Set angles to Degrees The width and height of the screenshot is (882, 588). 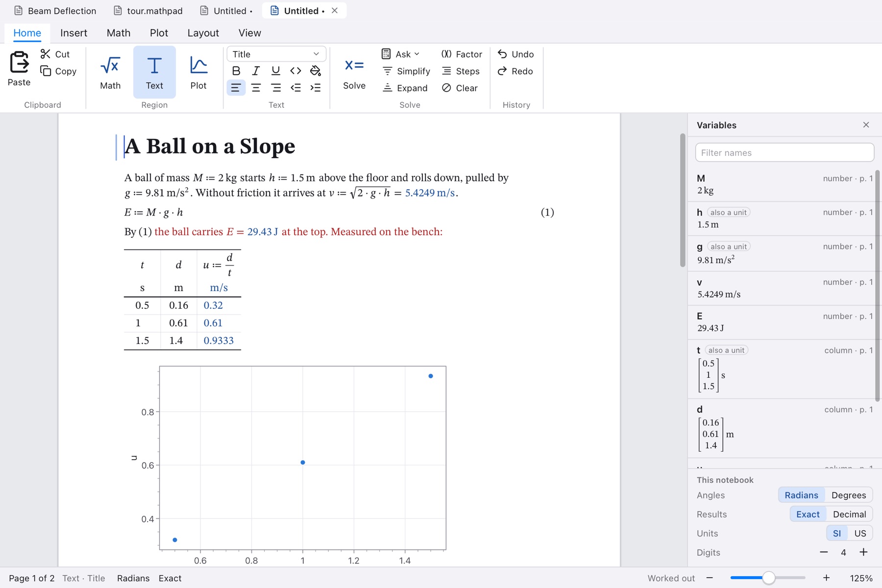click(849, 495)
